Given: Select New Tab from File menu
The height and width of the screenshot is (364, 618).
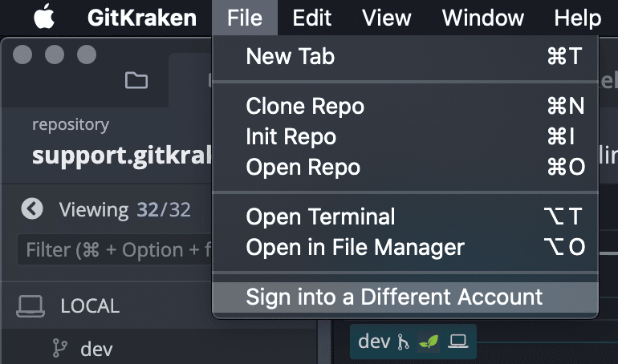Looking at the screenshot, I should [x=291, y=56].
